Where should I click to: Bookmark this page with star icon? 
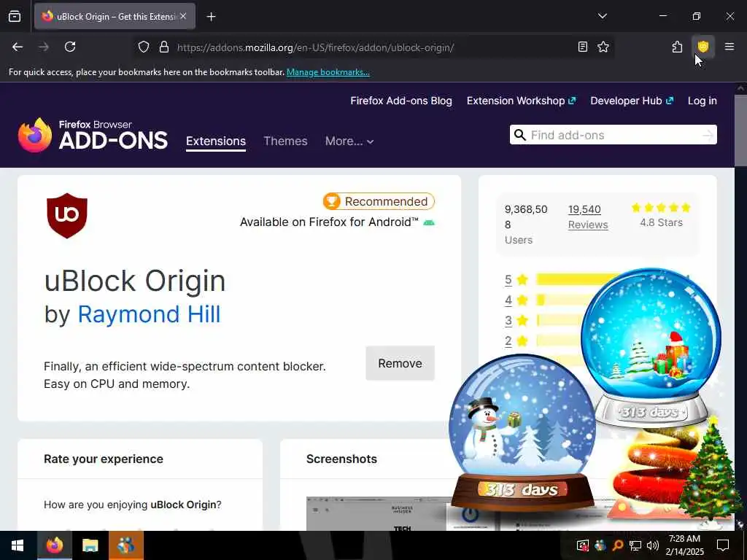(x=603, y=47)
